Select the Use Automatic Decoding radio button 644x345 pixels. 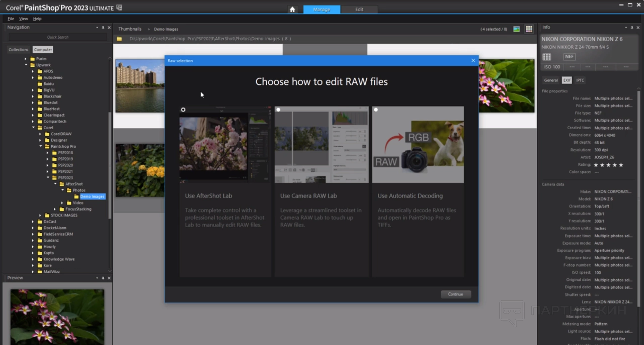tap(376, 110)
